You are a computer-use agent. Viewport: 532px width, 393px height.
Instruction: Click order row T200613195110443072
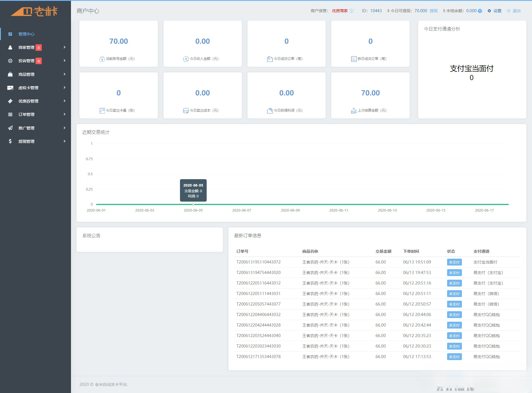click(258, 262)
